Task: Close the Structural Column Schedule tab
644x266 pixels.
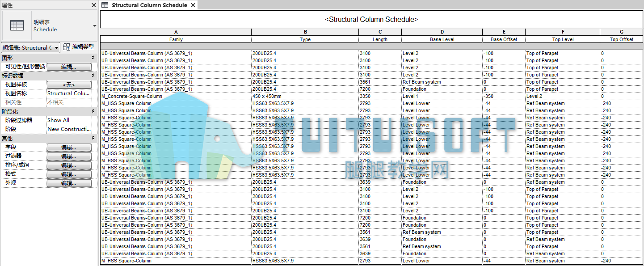Action: [x=193, y=5]
